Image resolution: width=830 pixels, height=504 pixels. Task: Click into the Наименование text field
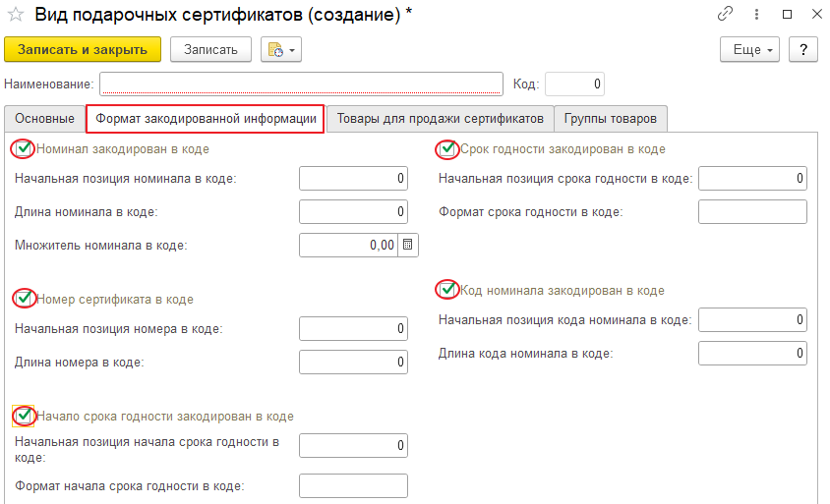(301, 84)
